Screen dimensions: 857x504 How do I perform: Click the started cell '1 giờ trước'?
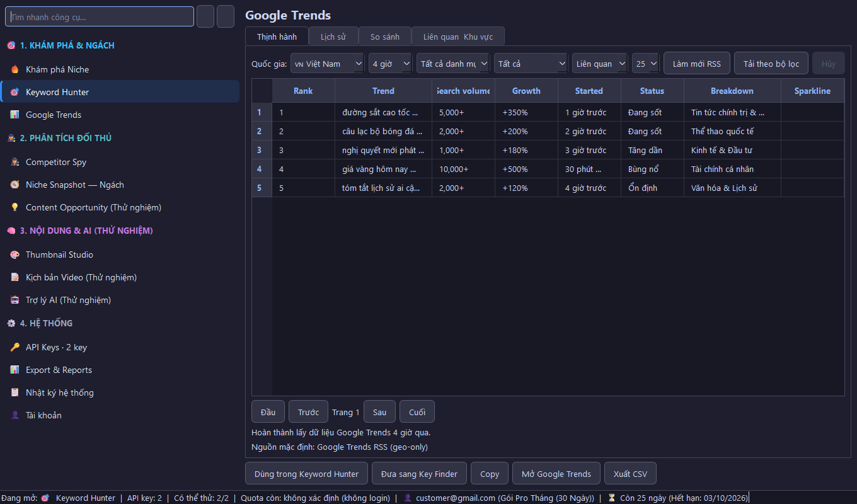589,112
